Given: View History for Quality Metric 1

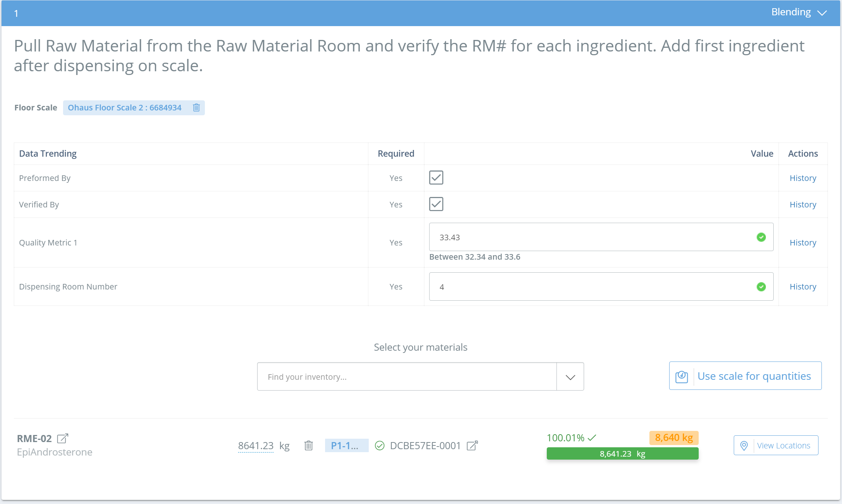Looking at the screenshot, I should [x=802, y=242].
